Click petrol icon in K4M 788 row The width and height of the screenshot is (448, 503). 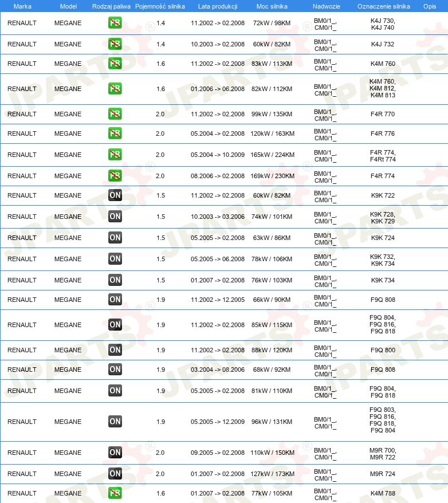(x=115, y=493)
